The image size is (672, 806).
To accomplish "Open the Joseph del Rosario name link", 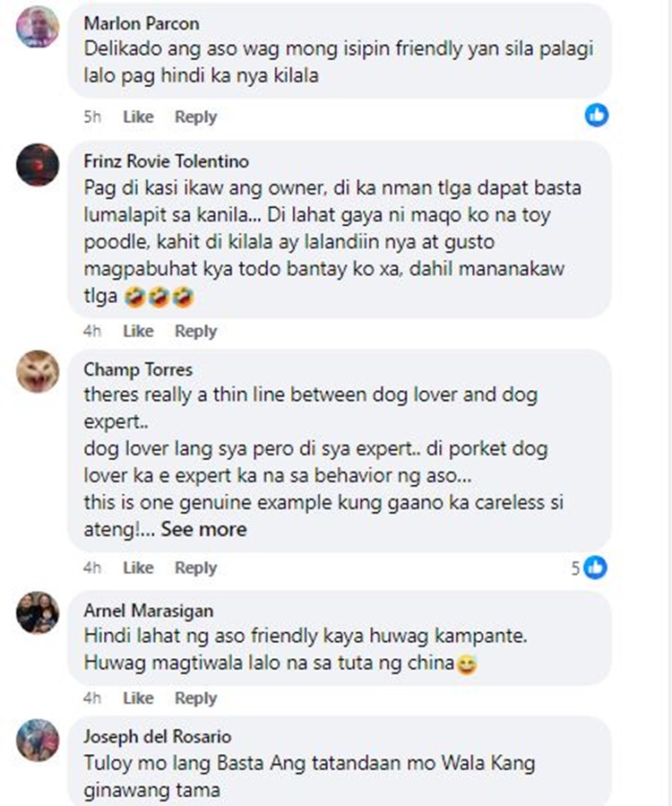I will [x=157, y=736].
